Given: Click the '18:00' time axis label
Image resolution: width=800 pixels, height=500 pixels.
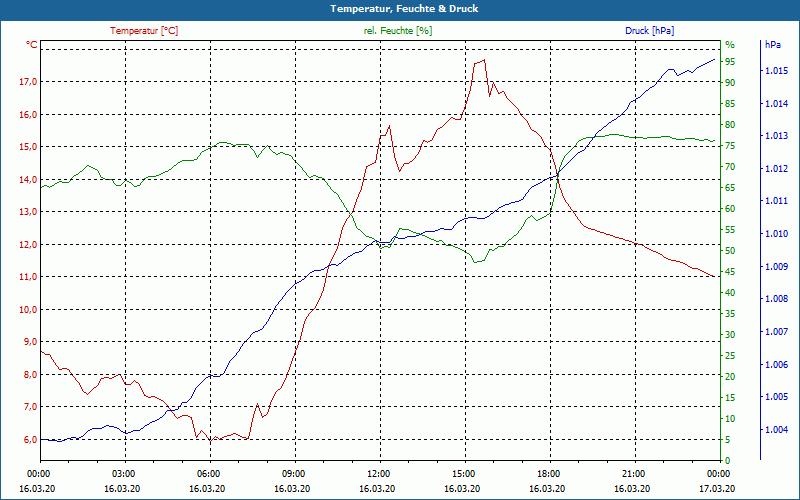Looking at the screenshot, I should 548,473.
